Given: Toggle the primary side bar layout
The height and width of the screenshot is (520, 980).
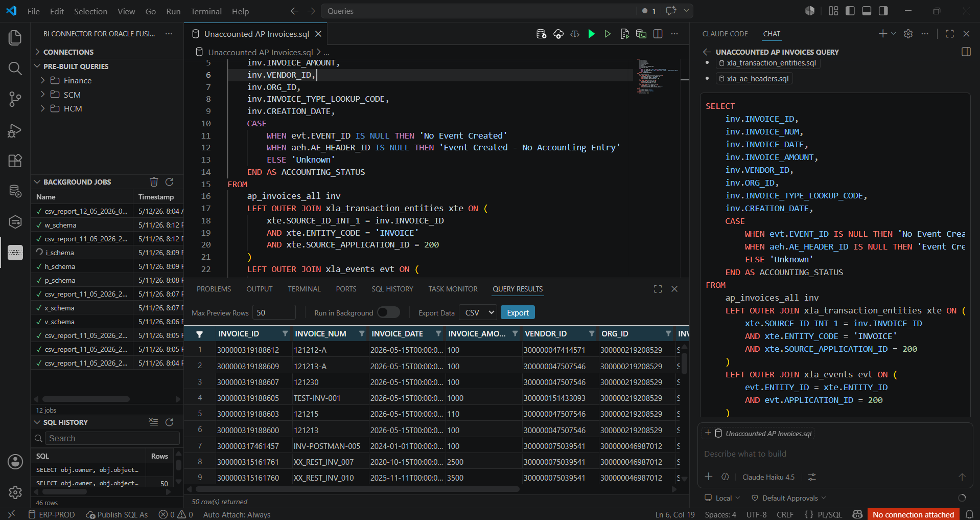Looking at the screenshot, I should click(x=850, y=11).
